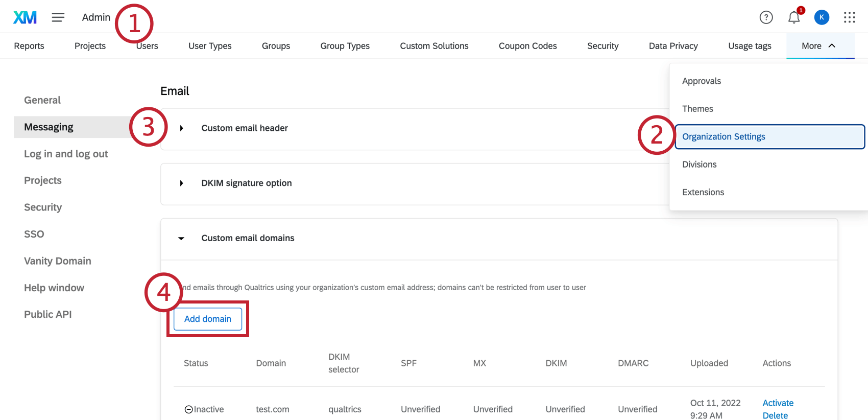The height and width of the screenshot is (420, 868).
Task: Click the user account avatar K
Action: coord(822,17)
